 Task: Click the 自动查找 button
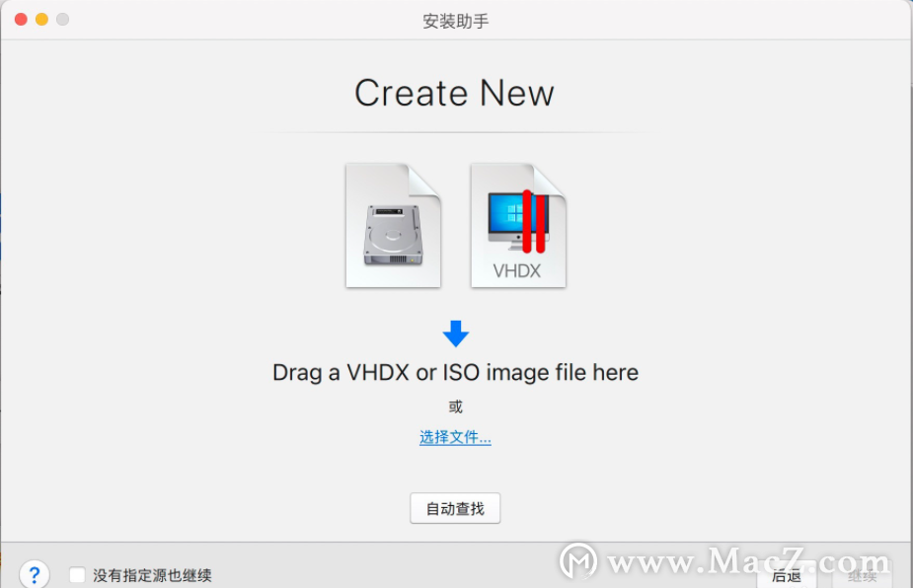(x=455, y=508)
